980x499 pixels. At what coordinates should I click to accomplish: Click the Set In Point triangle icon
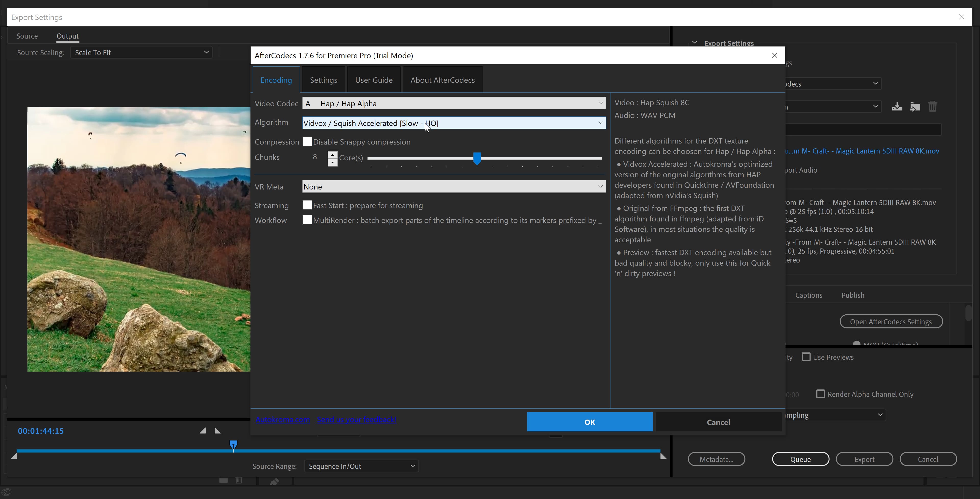tap(203, 431)
